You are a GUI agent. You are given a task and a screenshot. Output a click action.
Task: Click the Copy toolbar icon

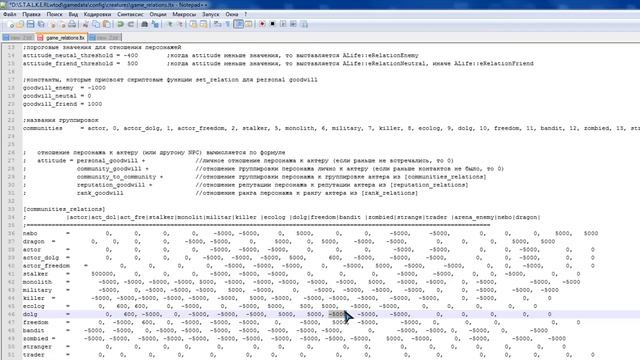(96, 24)
